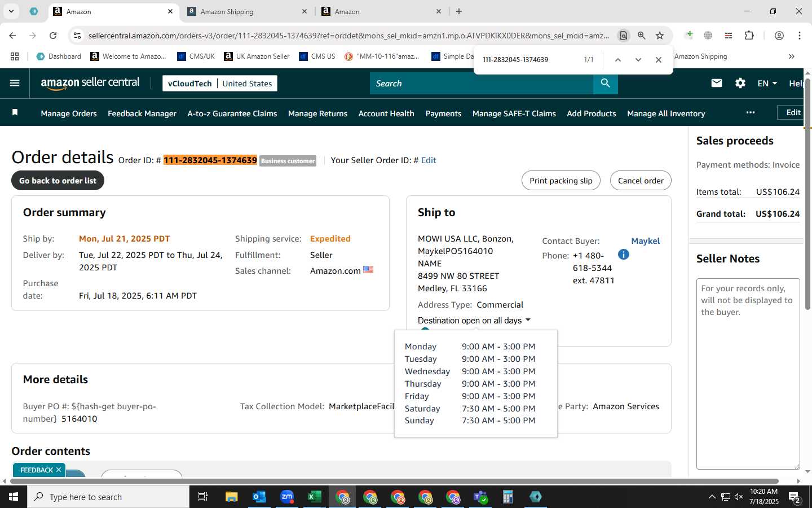Screen dimensions: 812x508
Task: Click Print packing slip
Action: point(561,181)
